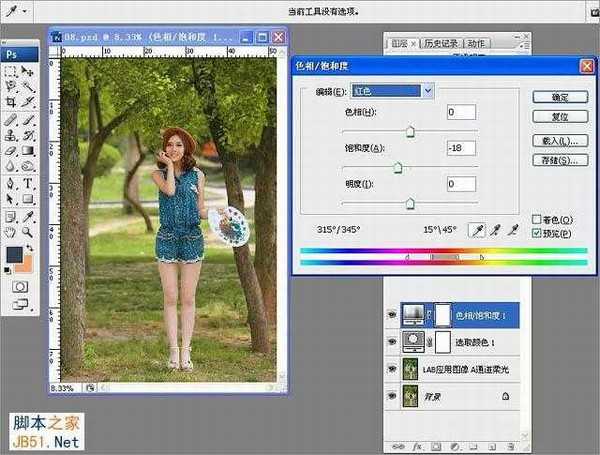Select the Hand tool
The width and height of the screenshot is (600, 455).
11,231
